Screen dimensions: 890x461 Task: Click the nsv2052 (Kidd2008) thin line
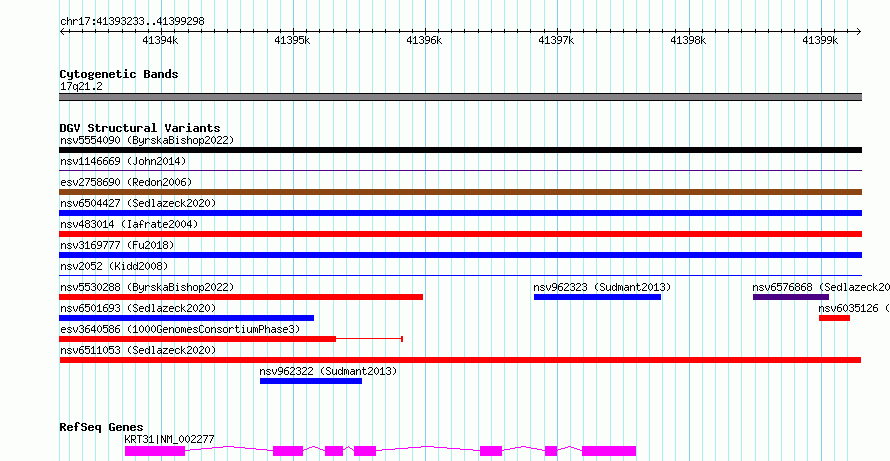(x=460, y=275)
